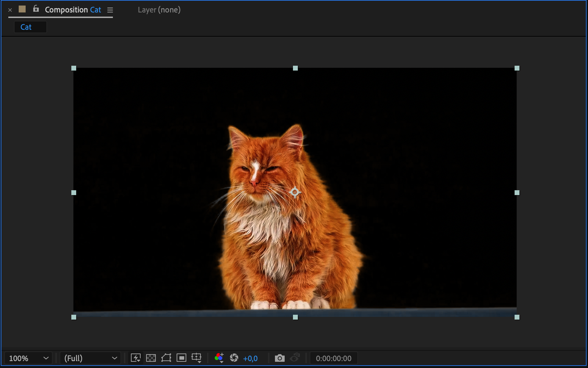Toggle the transparency grid checkerboard
The width and height of the screenshot is (588, 368).
[151, 358]
